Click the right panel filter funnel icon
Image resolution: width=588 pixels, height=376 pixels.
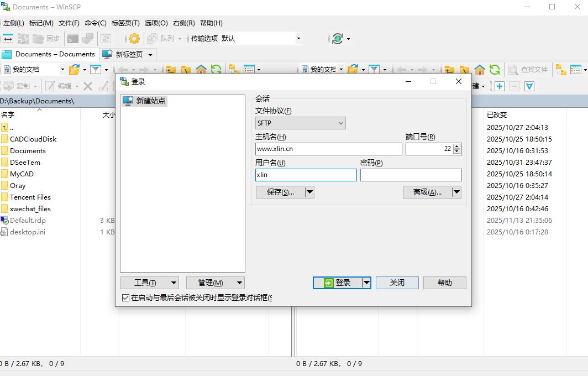point(374,70)
